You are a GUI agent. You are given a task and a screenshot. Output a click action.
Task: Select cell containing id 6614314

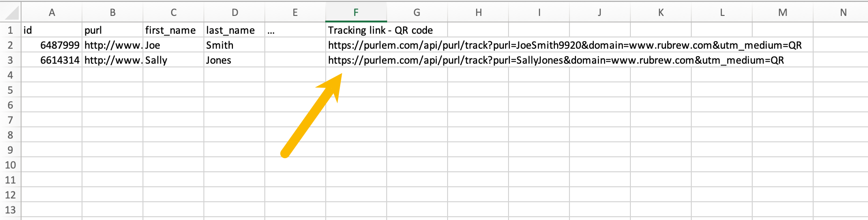pos(52,60)
